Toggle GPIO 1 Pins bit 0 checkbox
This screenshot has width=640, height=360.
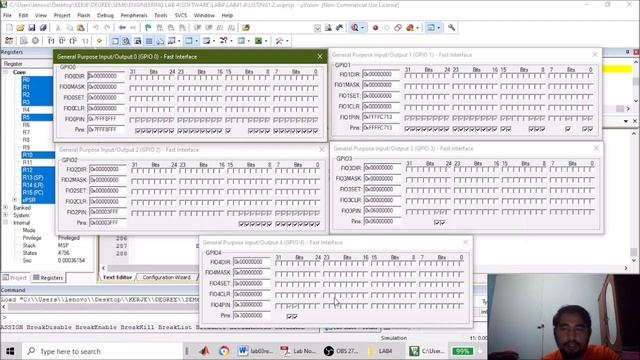590,129
